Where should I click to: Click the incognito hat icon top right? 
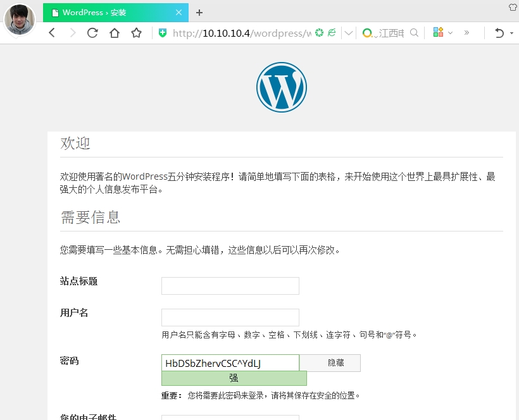tap(513, 7)
